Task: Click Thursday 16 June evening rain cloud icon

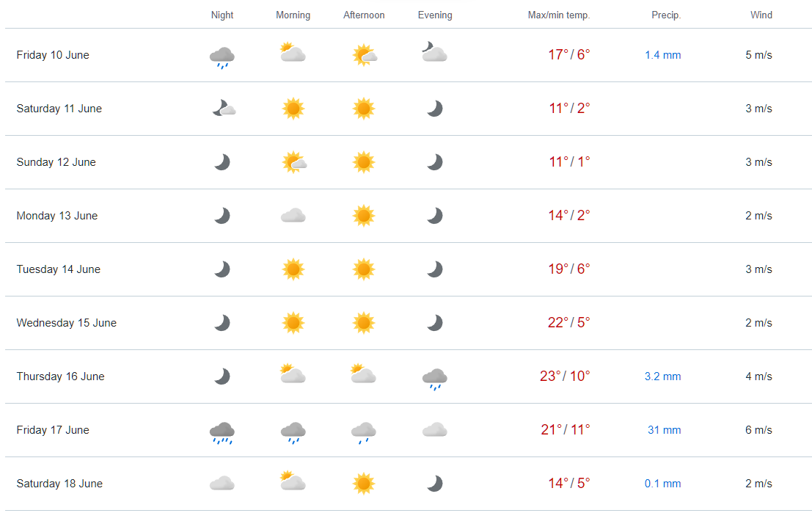Action: (434, 379)
